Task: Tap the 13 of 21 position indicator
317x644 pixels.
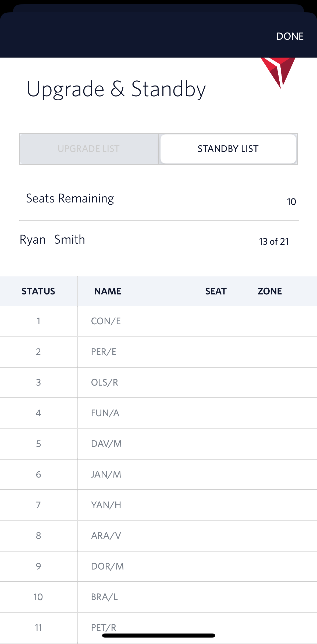Action: click(x=273, y=241)
